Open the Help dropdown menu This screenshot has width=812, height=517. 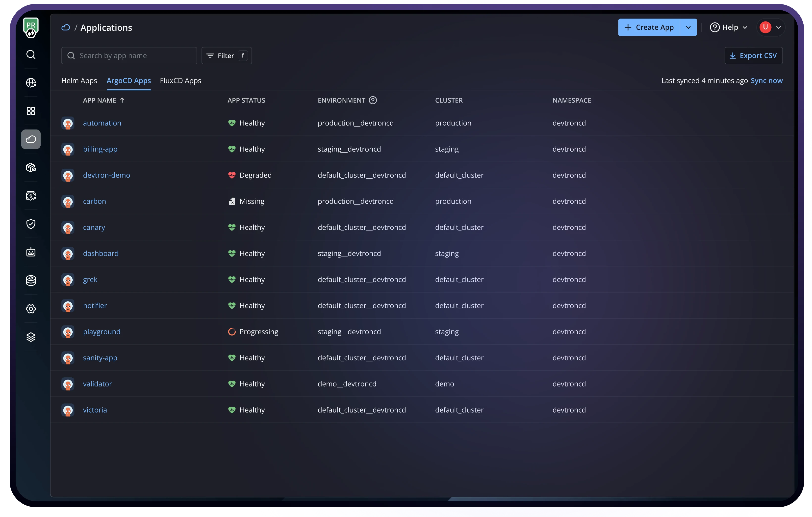[x=729, y=27]
